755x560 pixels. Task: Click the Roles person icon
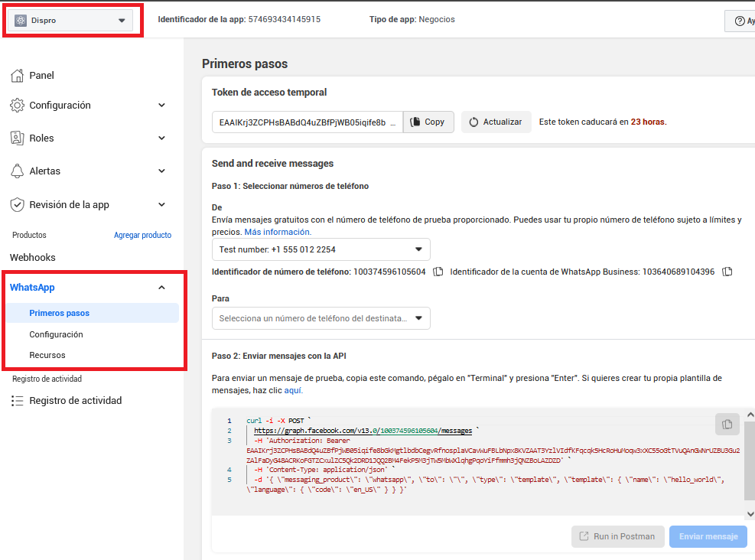[17, 138]
